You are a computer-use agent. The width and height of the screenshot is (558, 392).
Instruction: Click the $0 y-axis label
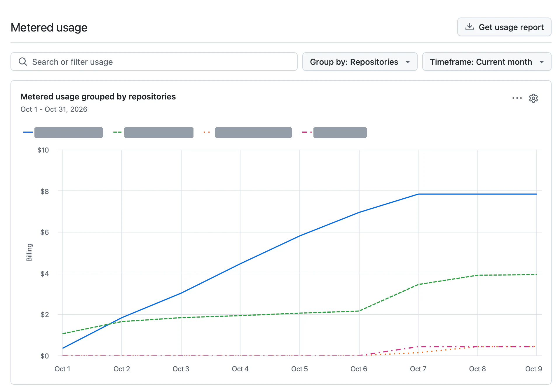45,356
